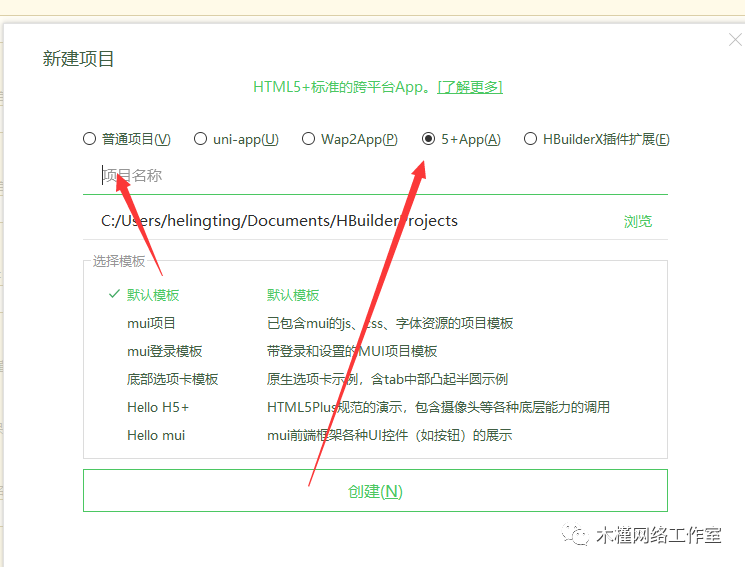Select the 底部选项卡模板 template
This screenshot has height=567, width=745.
point(172,379)
